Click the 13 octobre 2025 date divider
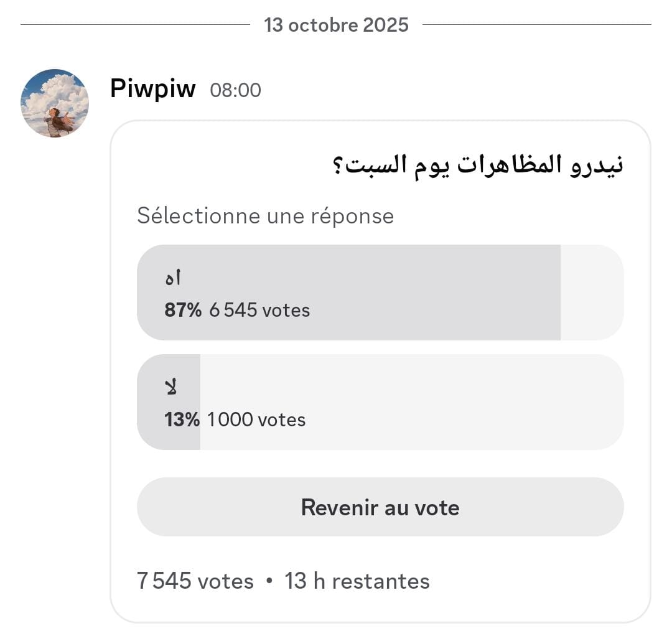This screenshot has width=672, height=641. click(336, 25)
